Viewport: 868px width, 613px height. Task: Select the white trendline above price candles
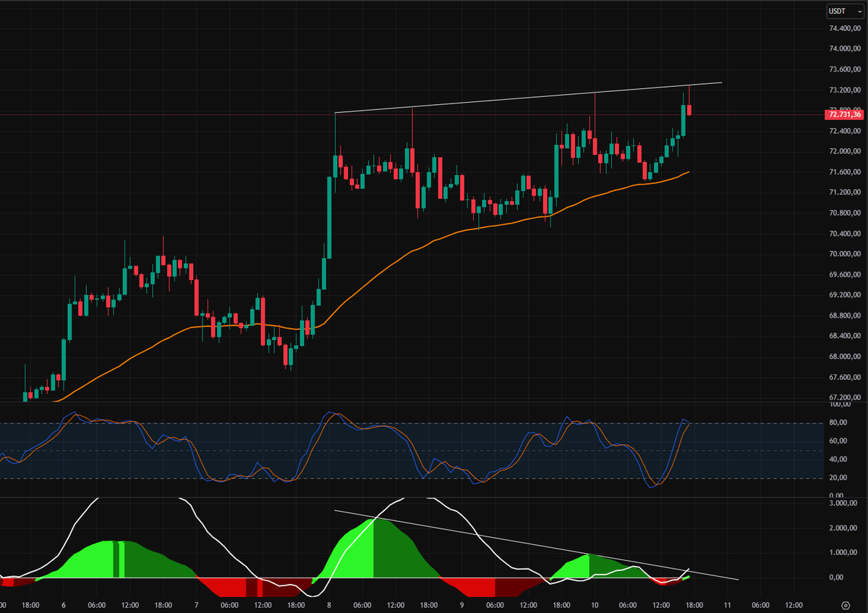[x=528, y=98]
